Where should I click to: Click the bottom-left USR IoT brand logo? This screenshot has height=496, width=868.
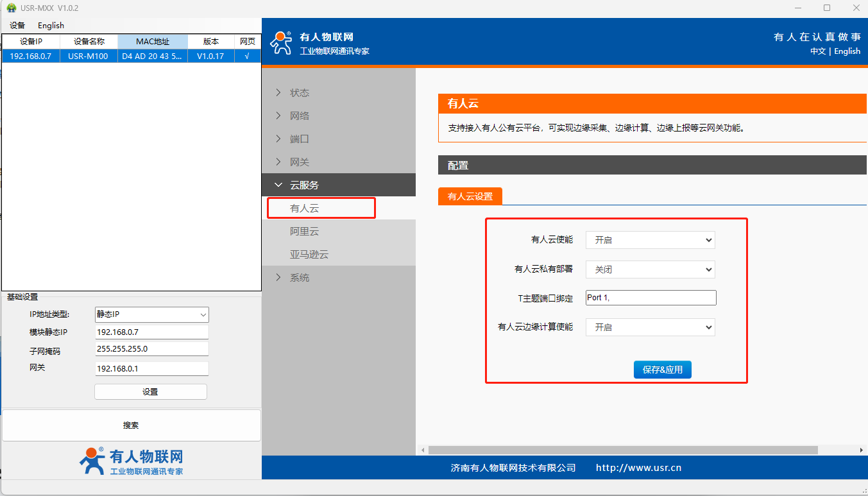click(131, 461)
